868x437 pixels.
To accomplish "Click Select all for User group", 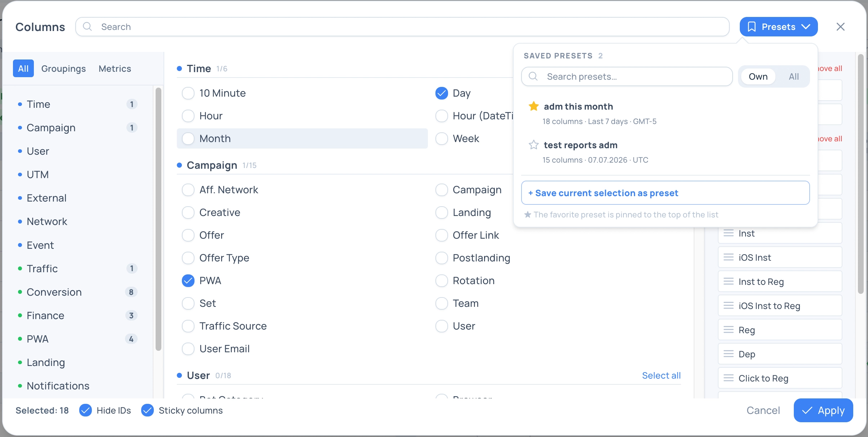I will point(661,375).
